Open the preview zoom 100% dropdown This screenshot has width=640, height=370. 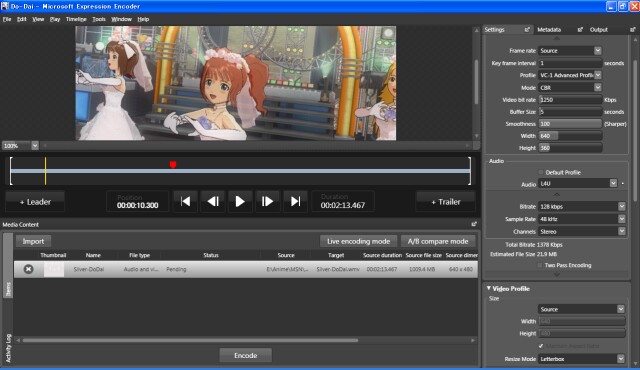point(35,146)
